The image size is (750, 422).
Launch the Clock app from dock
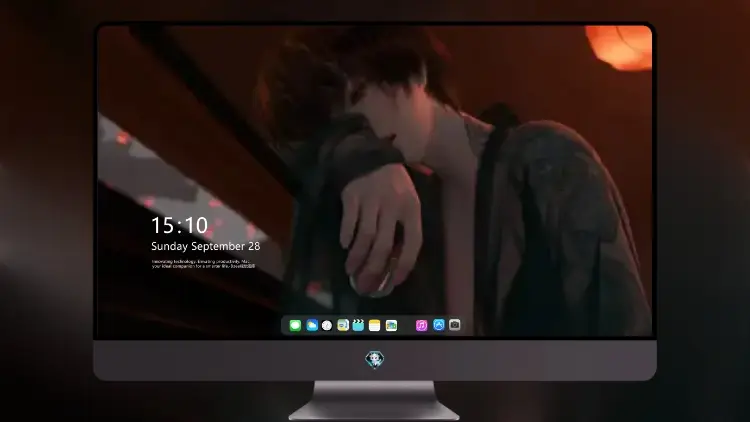[x=327, y=325]
